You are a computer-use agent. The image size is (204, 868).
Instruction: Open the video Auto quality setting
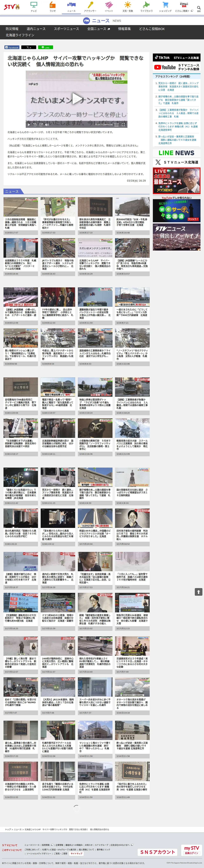[x=116, y=124]
